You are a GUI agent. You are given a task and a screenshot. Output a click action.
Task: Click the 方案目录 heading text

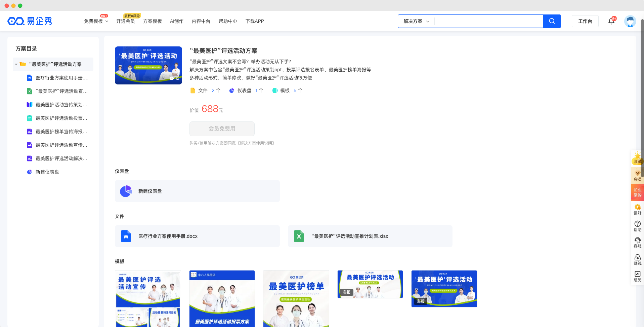click(26, 48)
